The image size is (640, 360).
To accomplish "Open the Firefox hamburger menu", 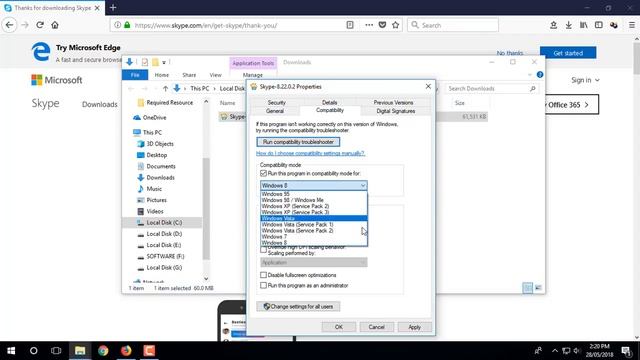I will 631,25.
